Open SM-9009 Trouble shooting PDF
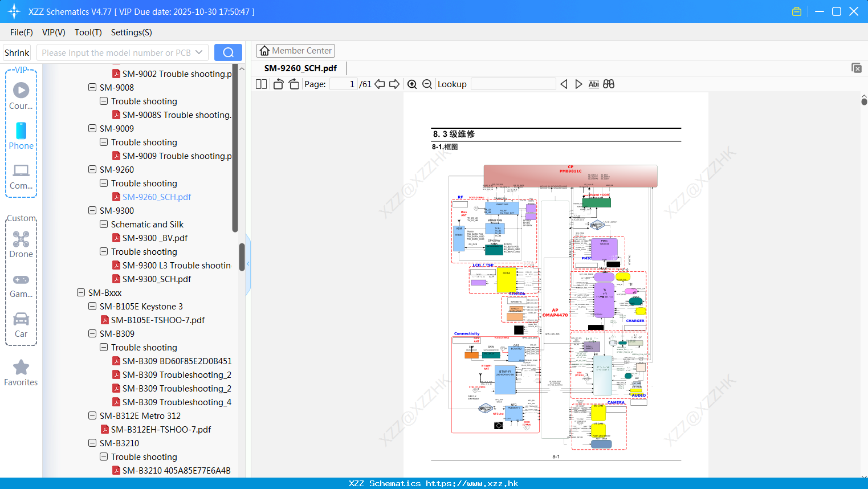The width and height of the screenshot is (868, 489). coord(177,156)
